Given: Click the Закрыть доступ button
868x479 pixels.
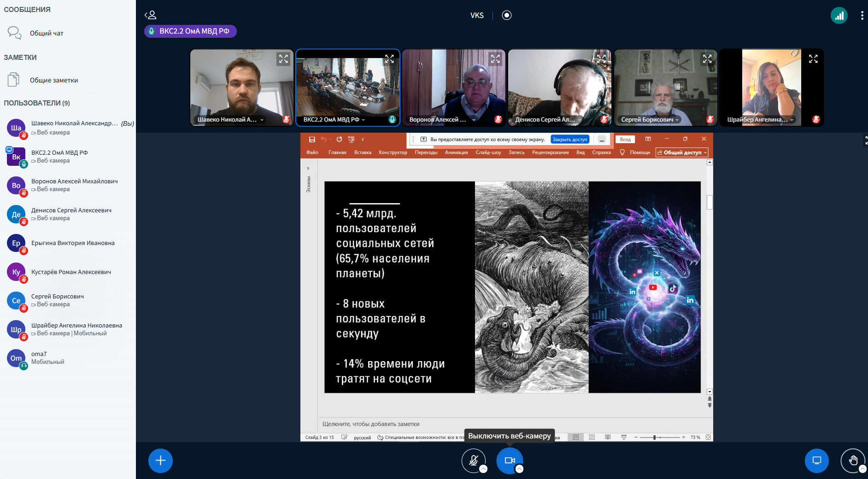Looking at the screenshot, I should click(x=569, y=140).
